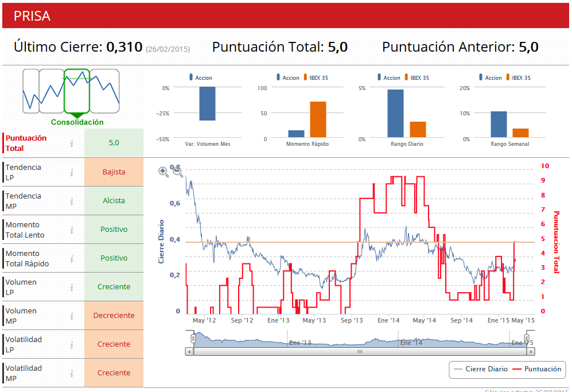Screen dimensions: 572x392
Task: Click the Último Cierre 0,310 value
Action: [124, 47]
